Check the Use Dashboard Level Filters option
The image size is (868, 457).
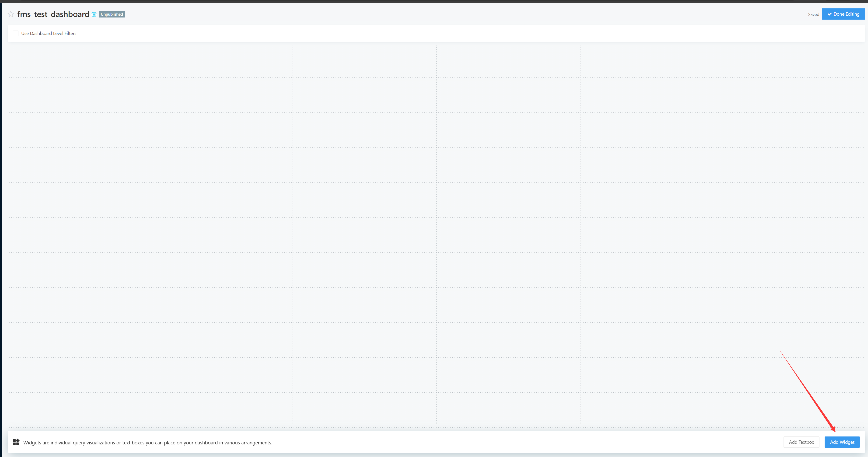coord(15,33)
